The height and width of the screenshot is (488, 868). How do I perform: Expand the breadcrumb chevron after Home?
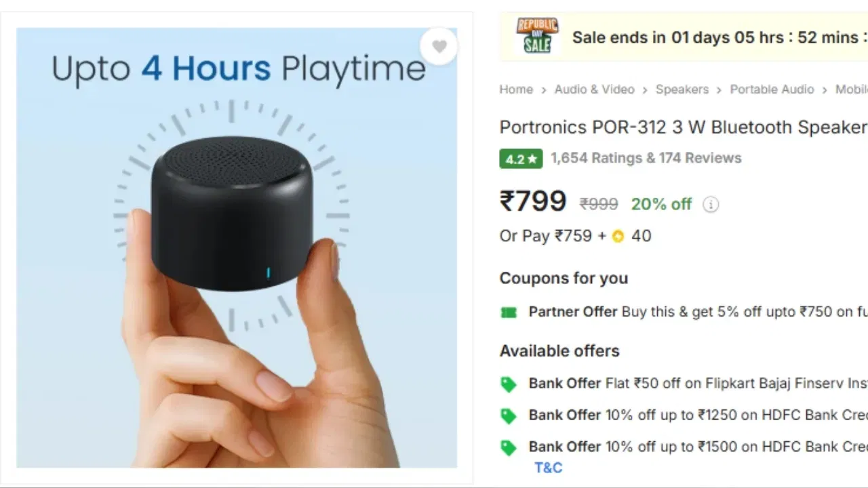[x=542, y=89]
